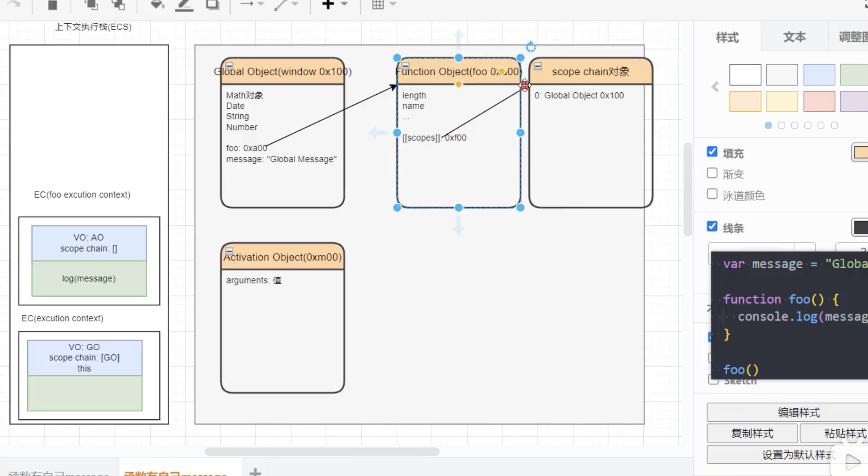Click the up direction arrow above the Function Object

point(458,38)
